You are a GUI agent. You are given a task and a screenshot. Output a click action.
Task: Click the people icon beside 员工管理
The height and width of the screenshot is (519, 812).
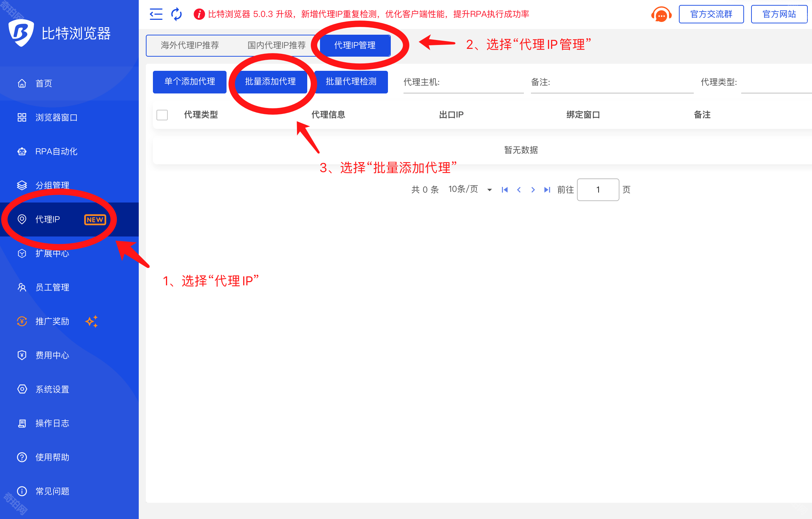pyautogui.click(x=22, y=287)
